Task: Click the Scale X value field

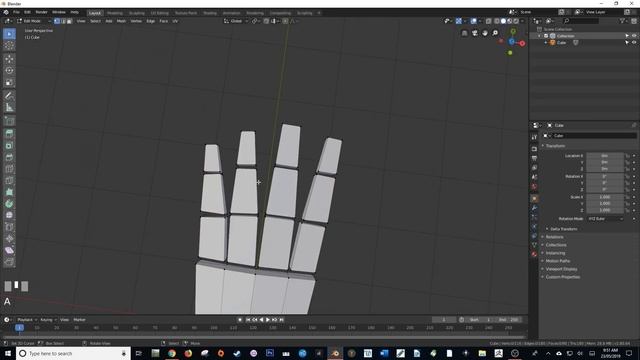Action: (605, 197)
